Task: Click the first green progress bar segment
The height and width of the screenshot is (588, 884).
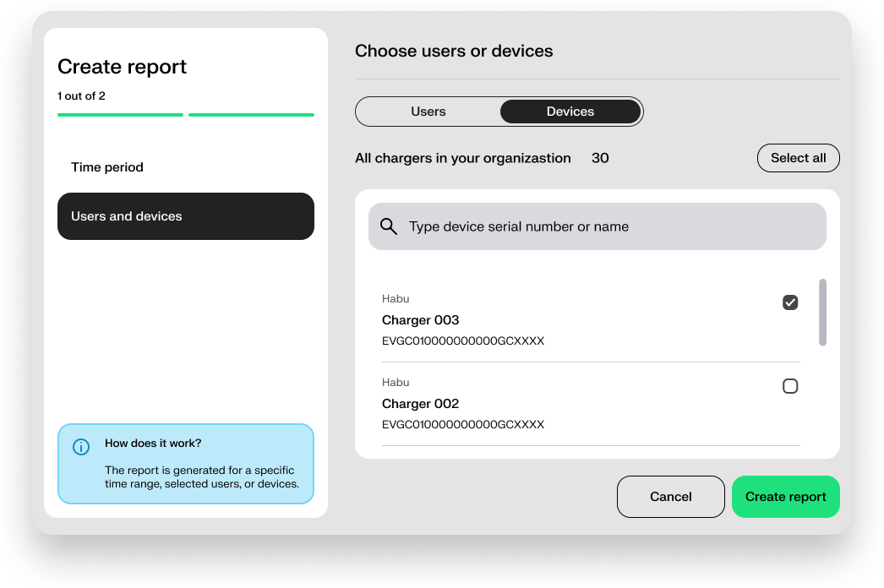Action: 120,114
